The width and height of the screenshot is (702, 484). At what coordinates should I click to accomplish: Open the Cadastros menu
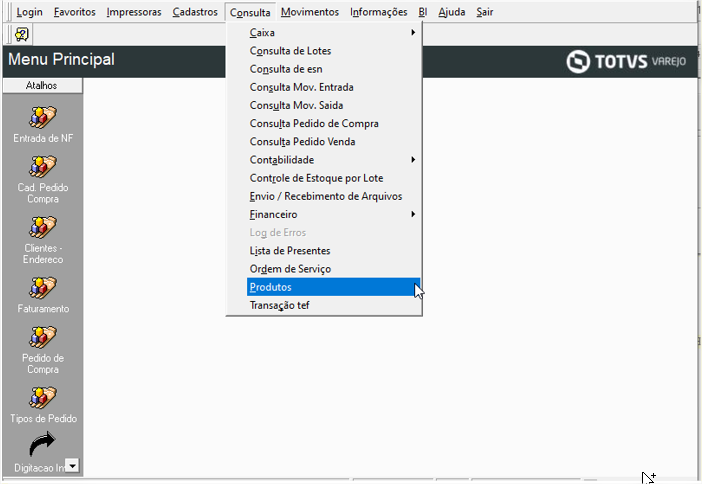coord(195,12)
